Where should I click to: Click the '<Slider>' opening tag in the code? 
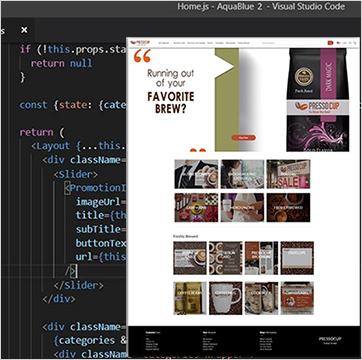(x=76, y=174)
